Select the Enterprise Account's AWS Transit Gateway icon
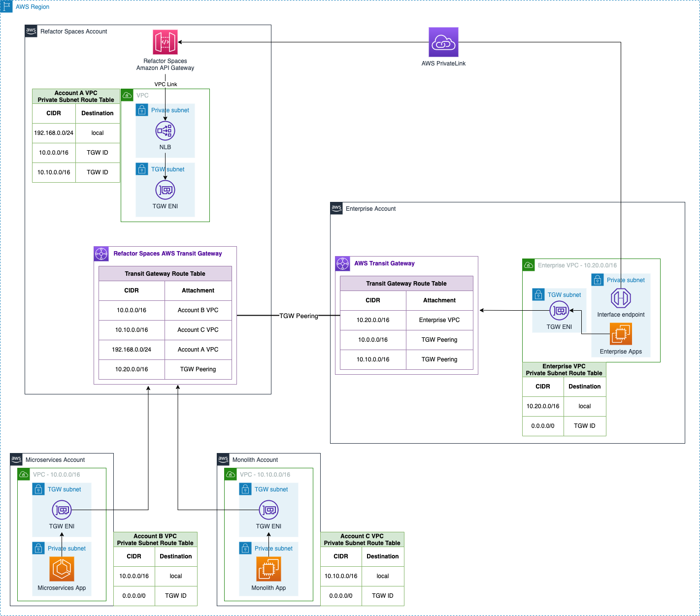 (x=342, y=263)
